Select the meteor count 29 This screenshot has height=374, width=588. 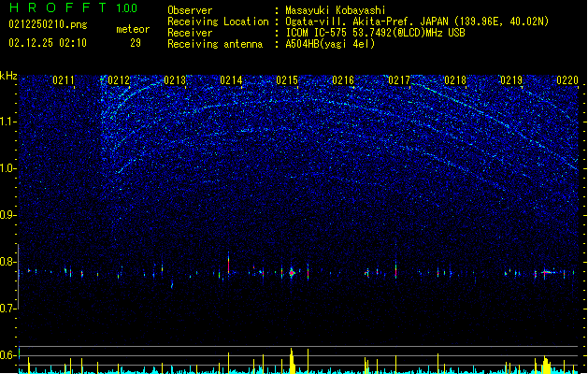click(x=136, y=43)
